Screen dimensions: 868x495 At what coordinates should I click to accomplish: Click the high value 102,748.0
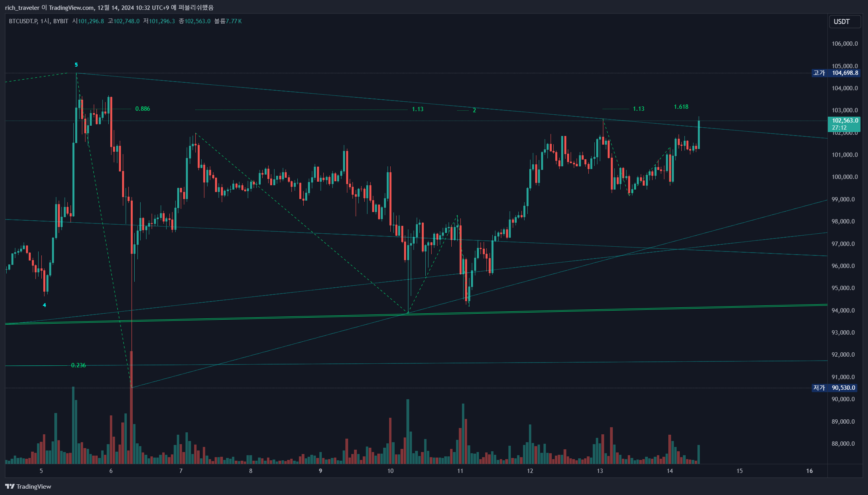coord(126,21)
